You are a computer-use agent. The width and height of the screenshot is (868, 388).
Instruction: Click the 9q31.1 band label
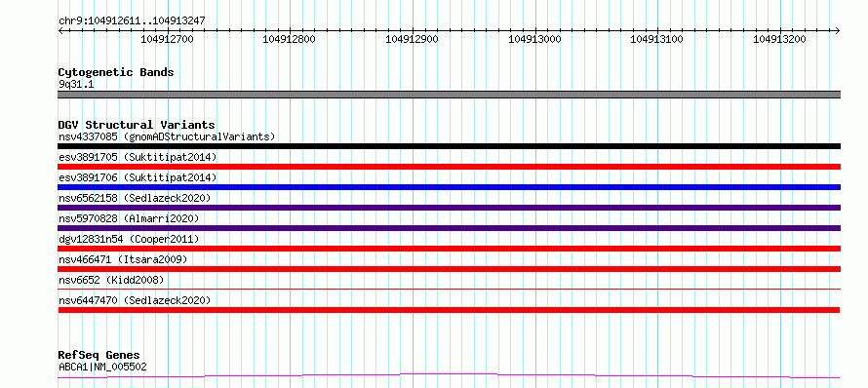point(76,85)
